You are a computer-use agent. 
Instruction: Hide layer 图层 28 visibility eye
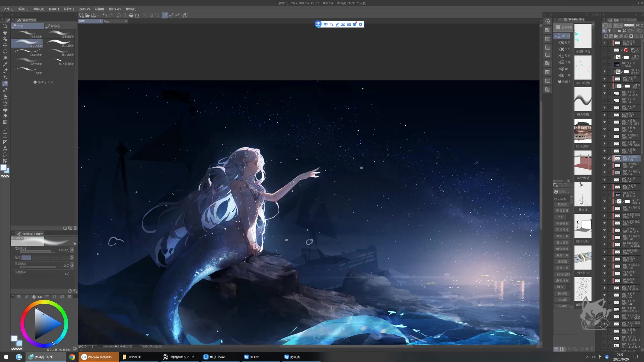[604, 79]
